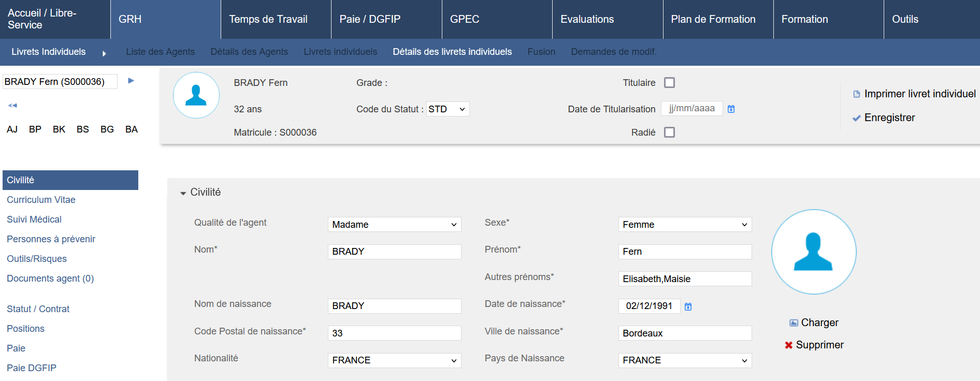Click the Enregistrer checkmark icon
980x381 pixels.
tap(856, 118)
